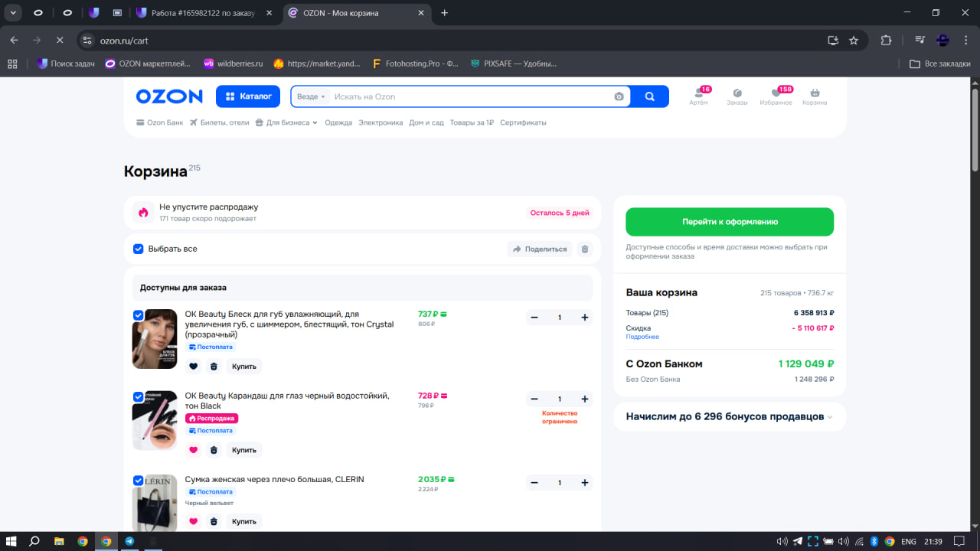The image size is (980, 551).
Task: Click the green Перейти к оформлению button
Action: coord(730,222)
